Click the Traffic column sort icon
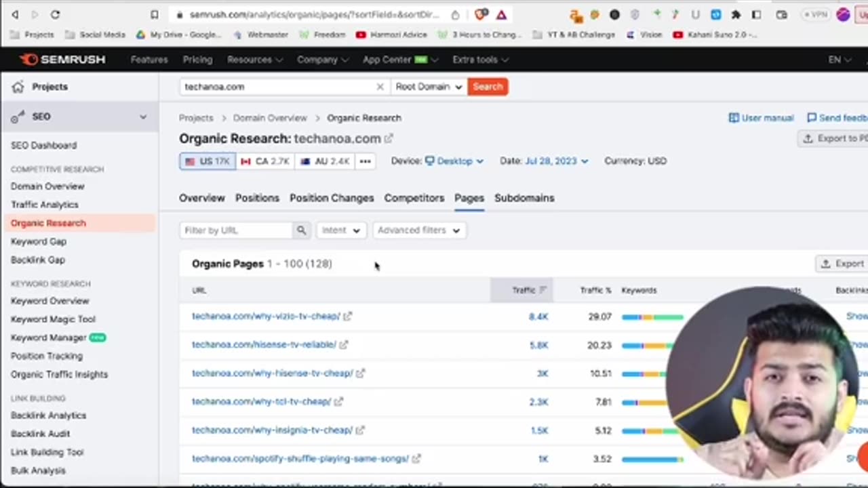Viewport: 868px width, 488px height. click(x=542, y=290)
